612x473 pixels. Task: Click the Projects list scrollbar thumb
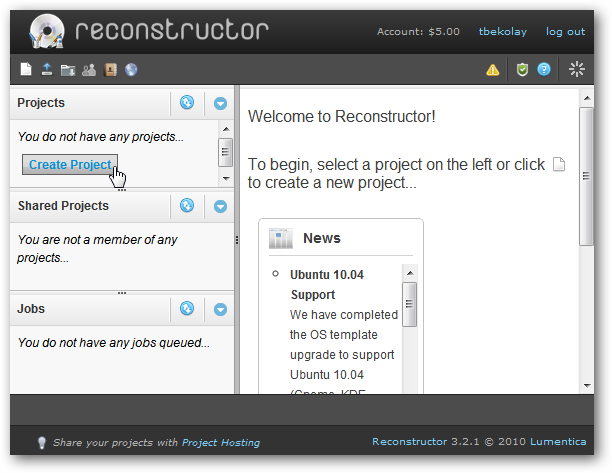click(x=225, y=152)
